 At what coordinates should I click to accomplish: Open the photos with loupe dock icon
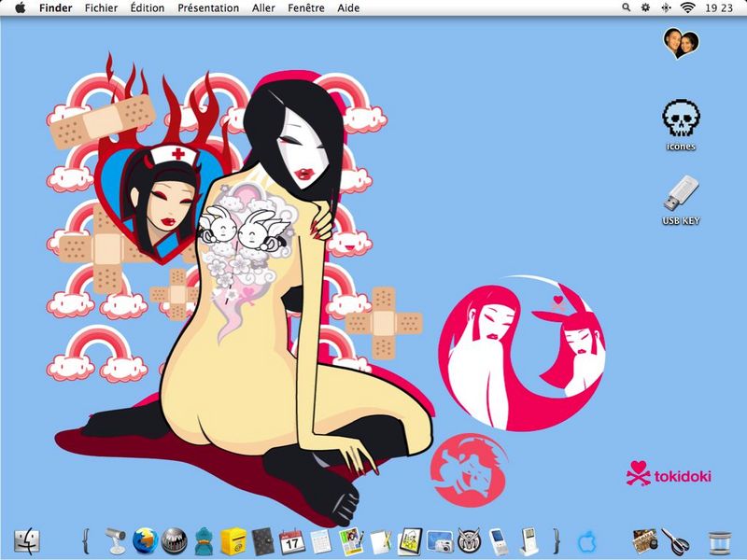[x=645, y=541]
